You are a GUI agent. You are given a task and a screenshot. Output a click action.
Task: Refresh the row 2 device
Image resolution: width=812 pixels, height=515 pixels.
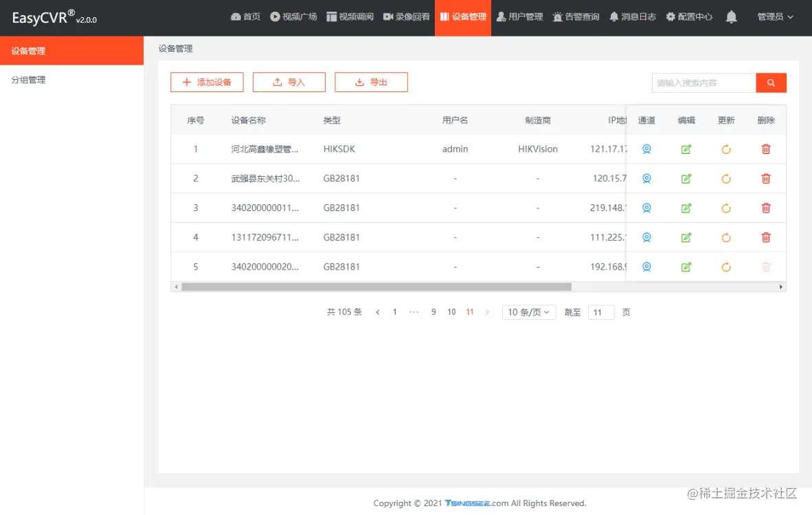coord(726,179)
